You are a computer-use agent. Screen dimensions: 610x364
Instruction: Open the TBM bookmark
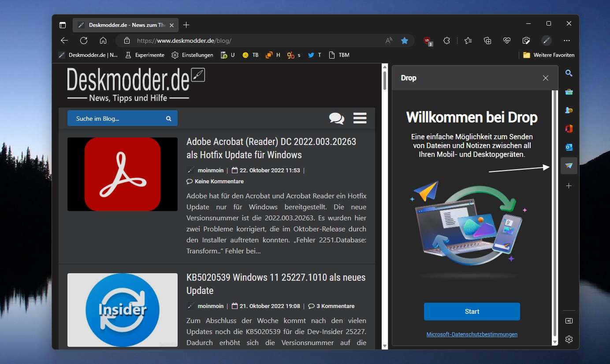[339, 55]
